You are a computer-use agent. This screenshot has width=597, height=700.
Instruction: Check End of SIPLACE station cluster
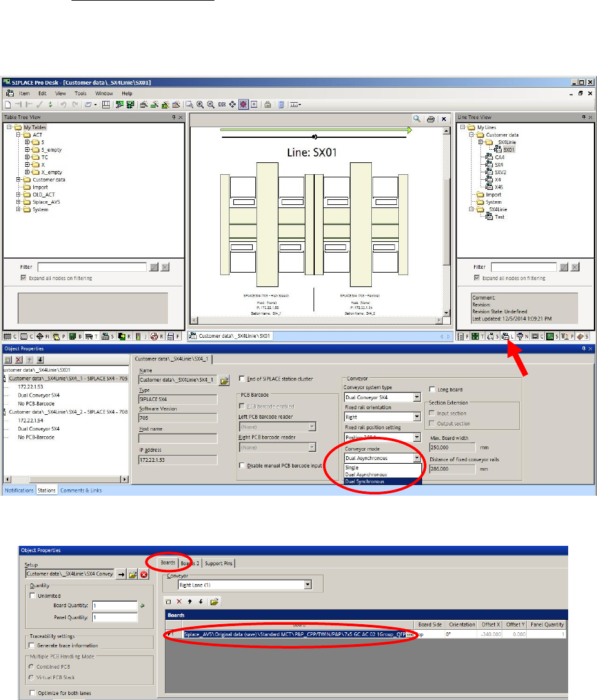pos(242,379)
